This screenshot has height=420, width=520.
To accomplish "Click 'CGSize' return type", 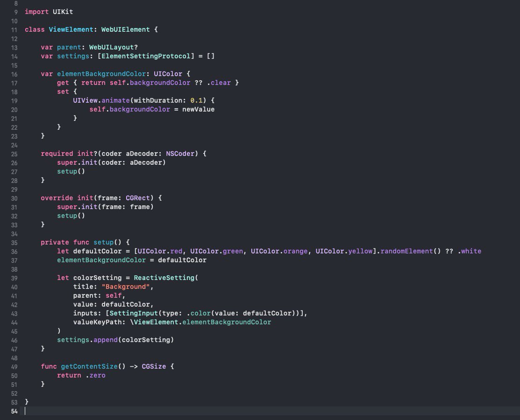I will 154,367.
